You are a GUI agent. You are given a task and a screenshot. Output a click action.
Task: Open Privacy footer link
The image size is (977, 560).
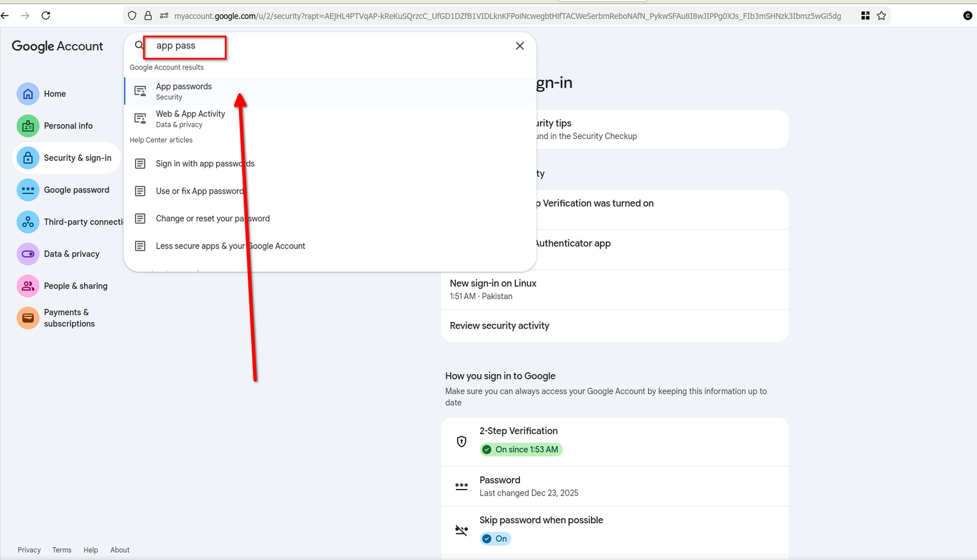coord(29,550)
